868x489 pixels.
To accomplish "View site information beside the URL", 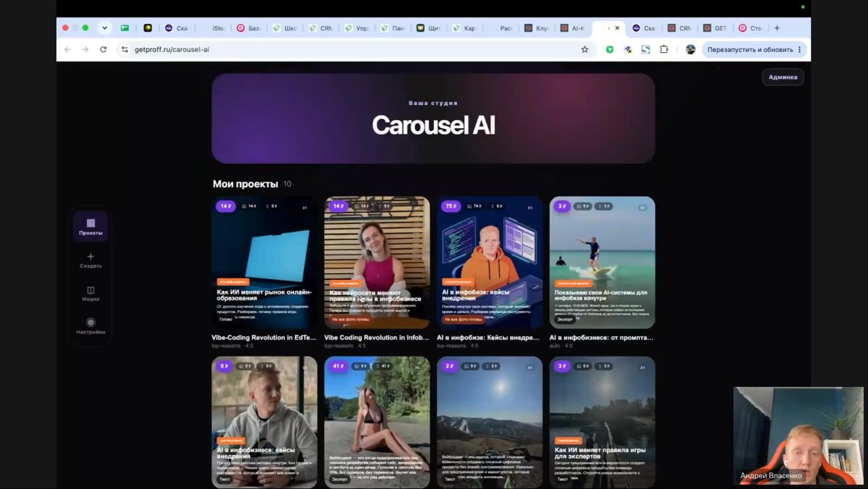I will coord(124,49).
